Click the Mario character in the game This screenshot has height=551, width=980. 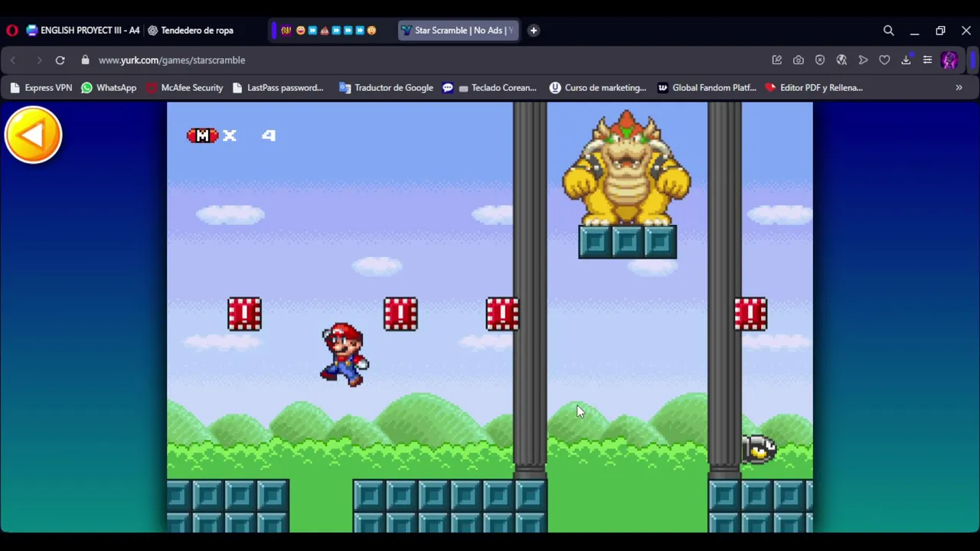point(345,354)
